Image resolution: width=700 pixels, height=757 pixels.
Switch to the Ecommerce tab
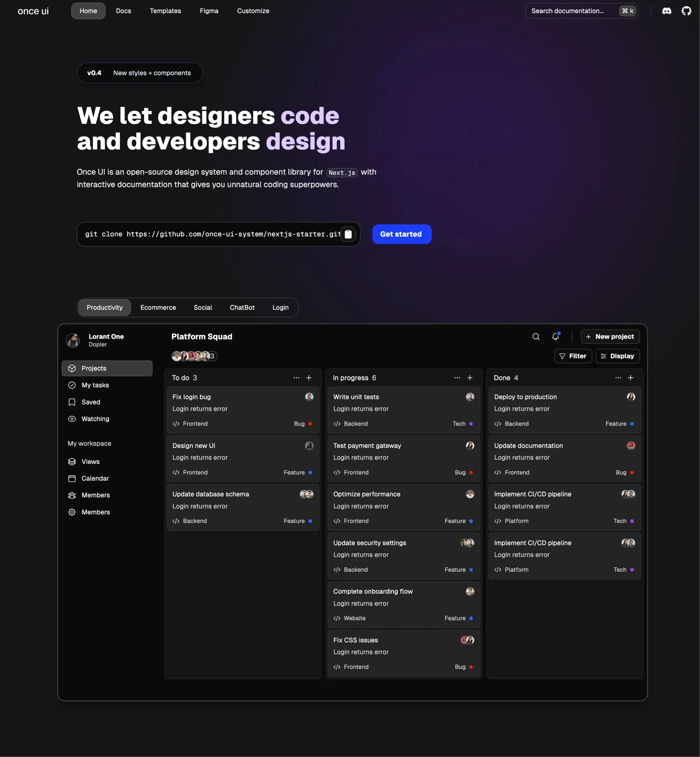click(158, 308)
